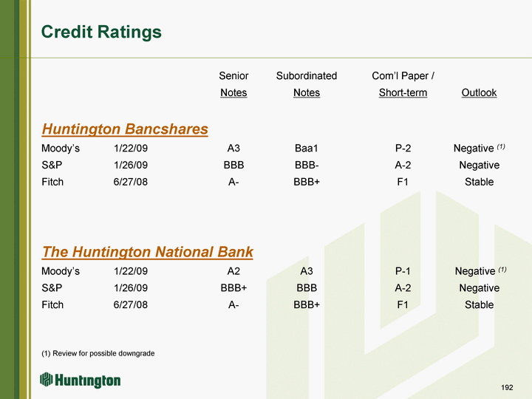This screenshot has height=399, width=532.
Task: Select National Bank Moody's subordinated rating "A3"
Action: pyautogui.click(x=307, y=271)
